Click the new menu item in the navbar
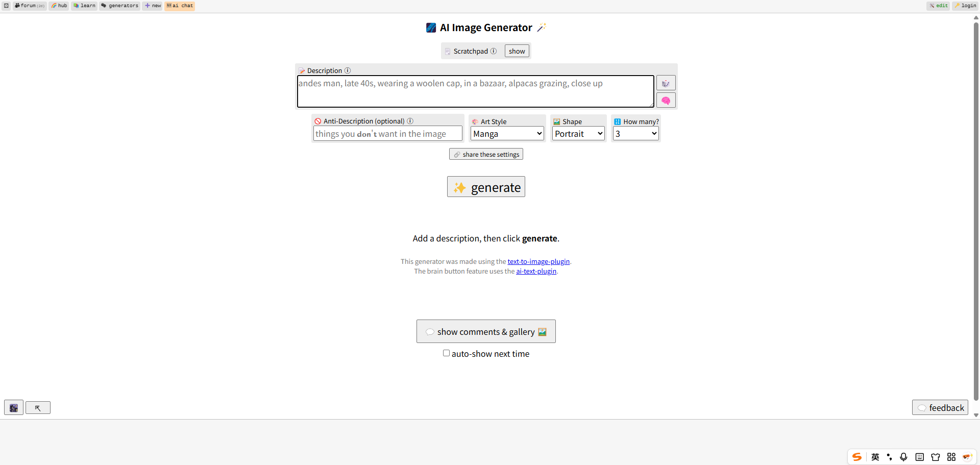This screenshot has height=465, width=980. 152,6
